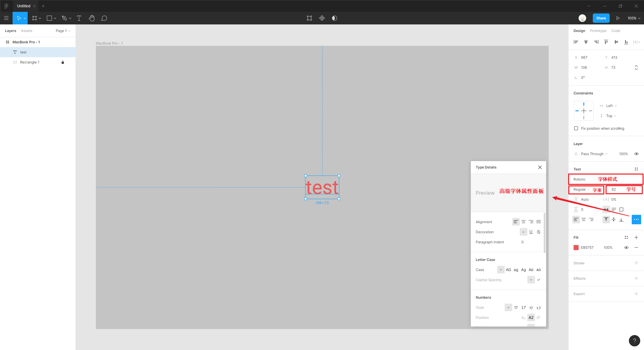Click the underline decoration icon
Viewport: 644px width, 350px height.
tap(531, 232)
